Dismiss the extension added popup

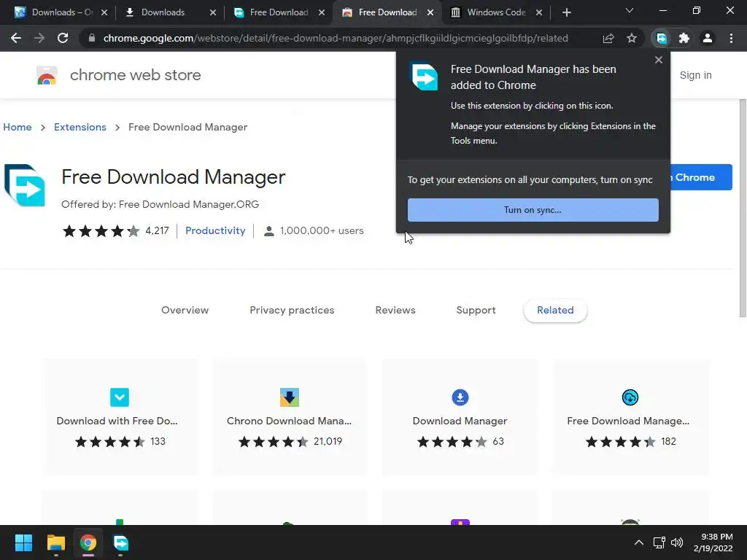[659, 60]
